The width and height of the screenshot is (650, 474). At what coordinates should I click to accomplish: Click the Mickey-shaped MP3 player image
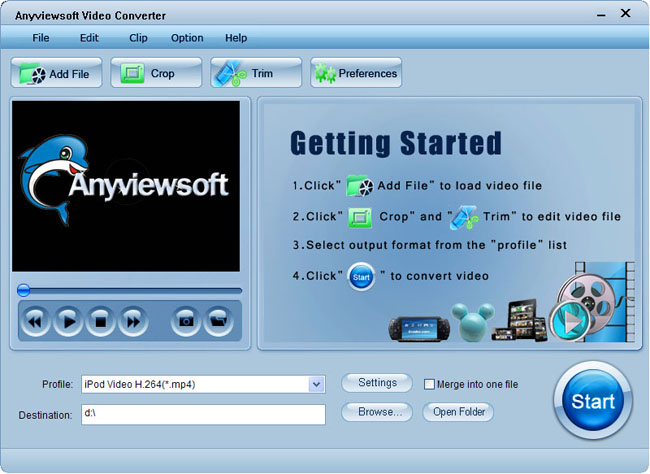(x=473, y=321)
